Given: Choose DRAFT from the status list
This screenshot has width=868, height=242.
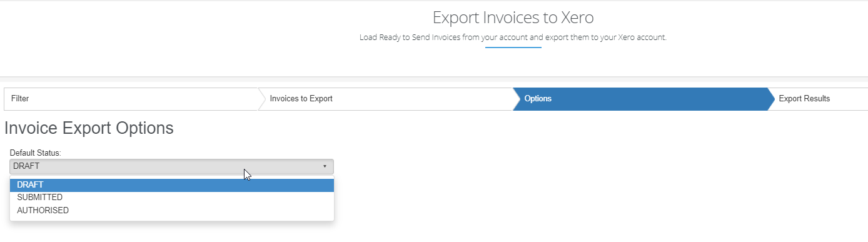Looking at the screenshot, I should tap(172, 185).
